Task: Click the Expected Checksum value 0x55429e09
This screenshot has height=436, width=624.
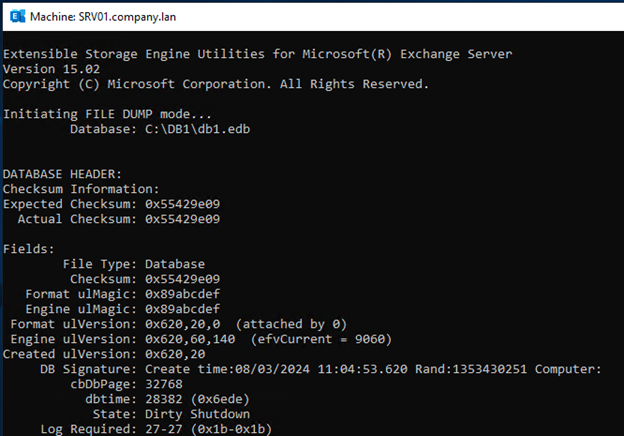Action: (x=182, y=204)
